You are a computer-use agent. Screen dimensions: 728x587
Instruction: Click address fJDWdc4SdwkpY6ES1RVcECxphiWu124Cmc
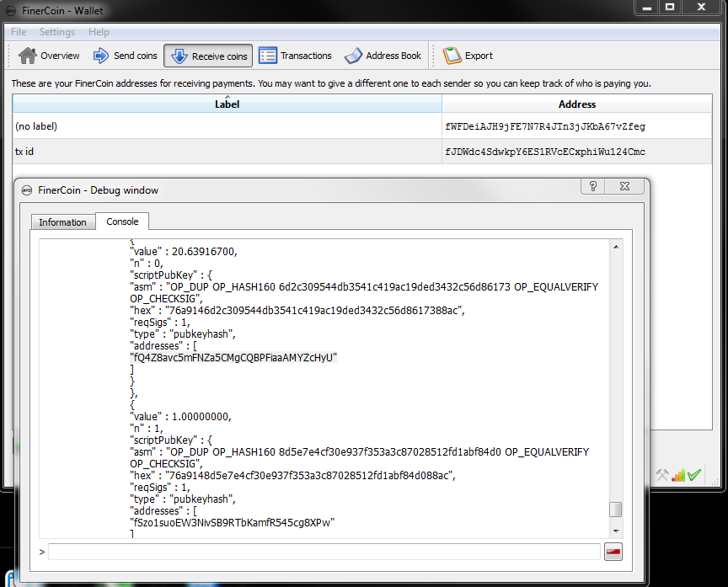click(545, 152)
